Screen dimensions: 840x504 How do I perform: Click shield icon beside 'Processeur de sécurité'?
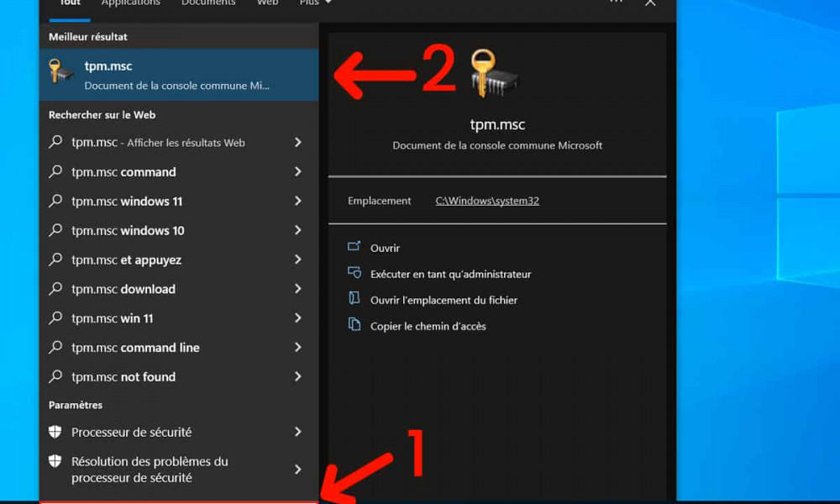click(x=55, y=432)
